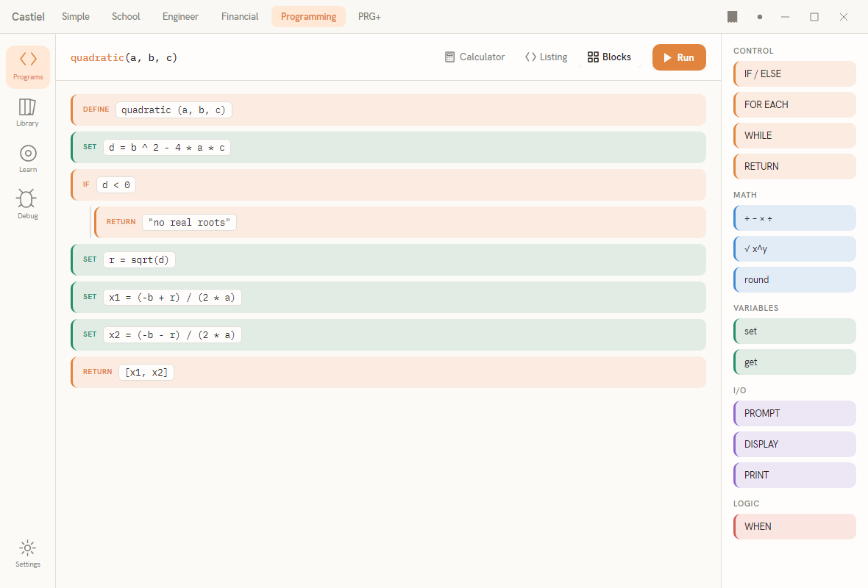868x588 pixels.
Task: Add the PRINT I/O block
Action: [795, 475]
